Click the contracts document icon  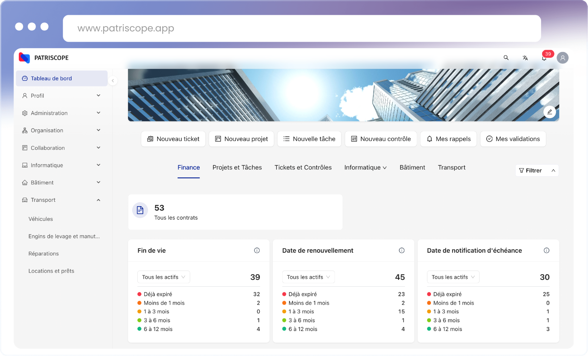pyautogui.click(x=140, y=210)
